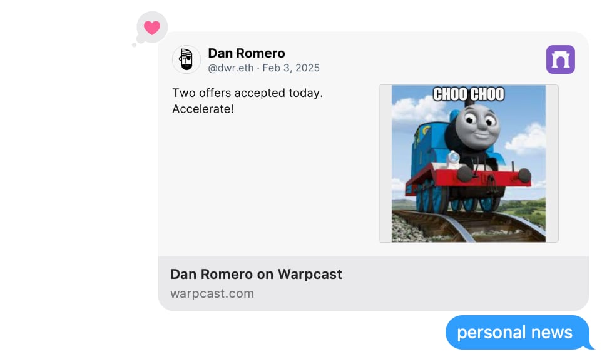Click the gray link preview footer area
Viewport: 607px width, 364px height.
[374, 283]
